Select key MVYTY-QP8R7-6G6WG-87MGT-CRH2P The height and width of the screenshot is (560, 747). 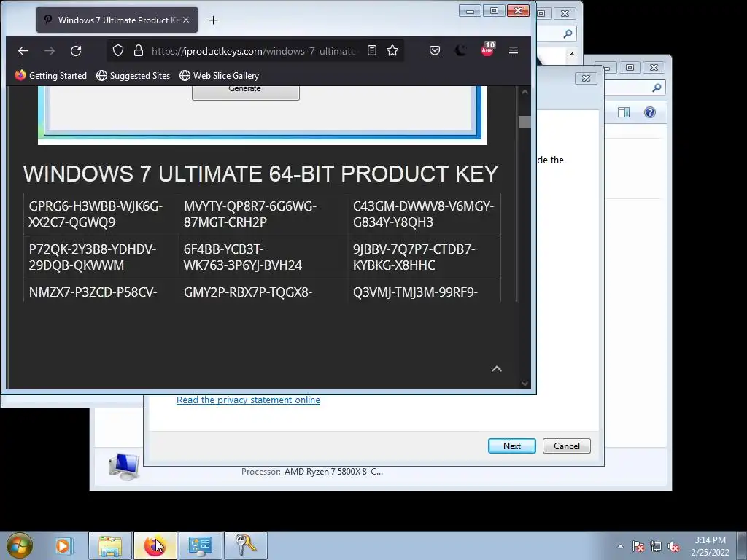tap(250, 214)
